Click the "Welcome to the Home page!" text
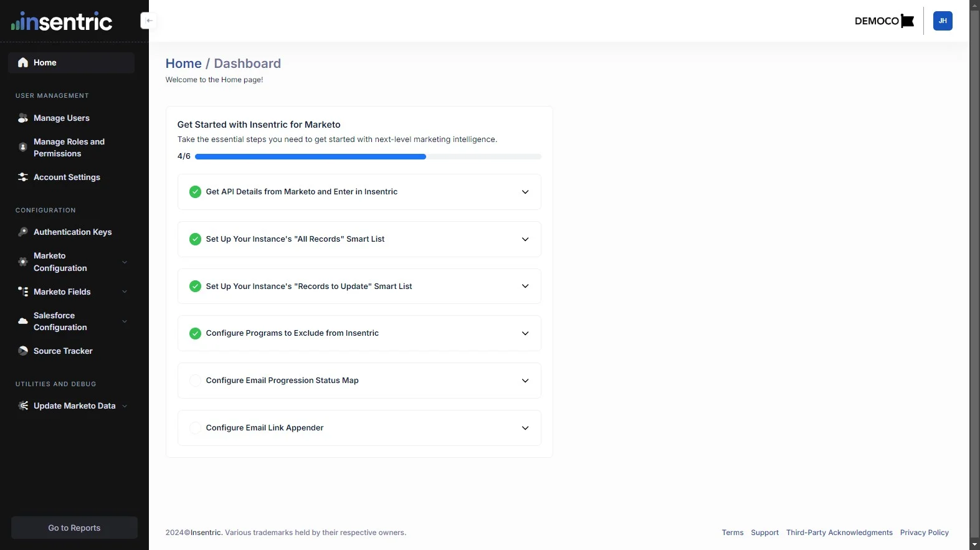 click(214, 80)
